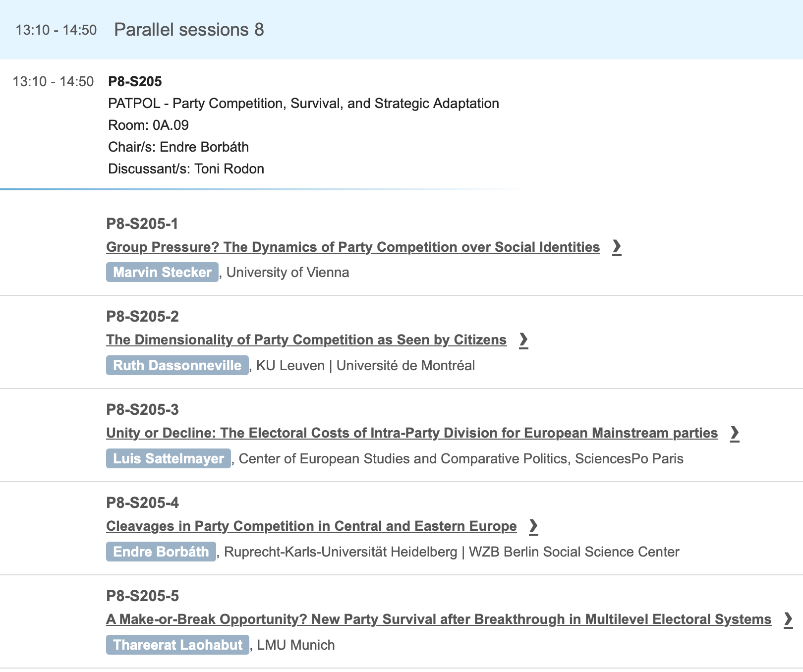Viewport: 803px width, 672px height.
Task: Open Group Pressure paper title link
Action: [x=353, y=247]
